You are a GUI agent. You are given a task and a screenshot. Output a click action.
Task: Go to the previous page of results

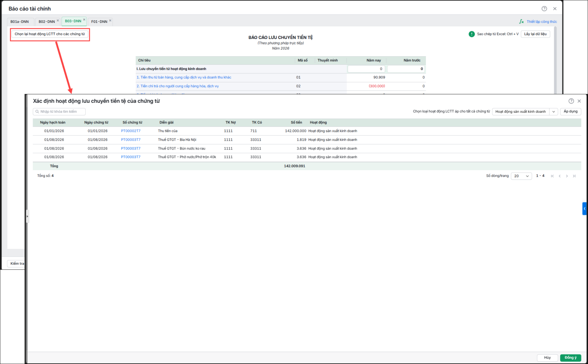pyautogui.click(x=560, y=176)
